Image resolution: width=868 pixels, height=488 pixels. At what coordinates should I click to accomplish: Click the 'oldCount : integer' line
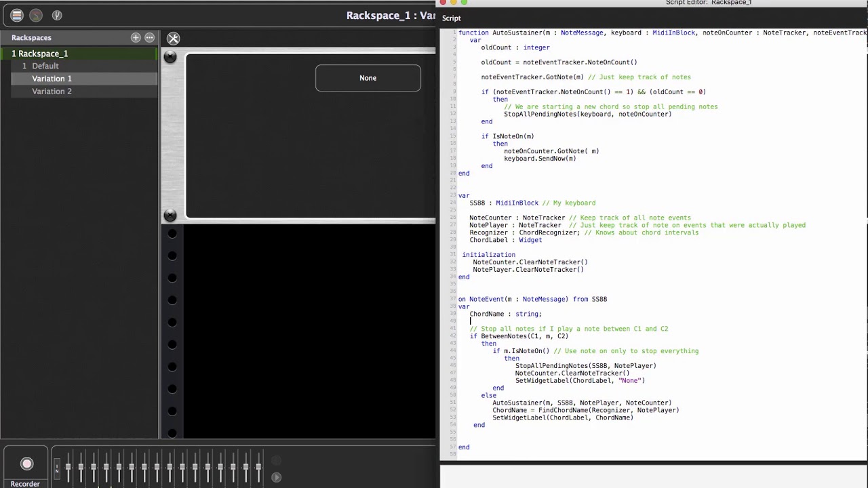point(515,47)
